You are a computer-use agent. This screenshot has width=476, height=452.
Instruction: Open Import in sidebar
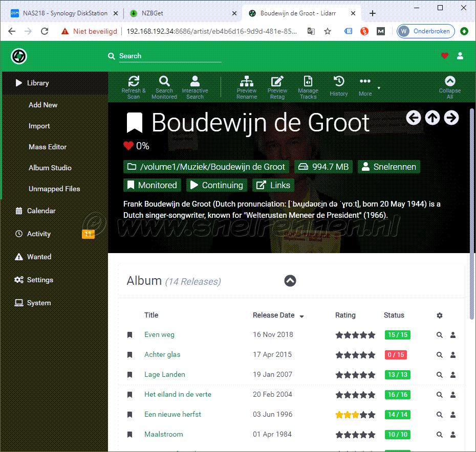pyautogui.click(x=39, y=126)
